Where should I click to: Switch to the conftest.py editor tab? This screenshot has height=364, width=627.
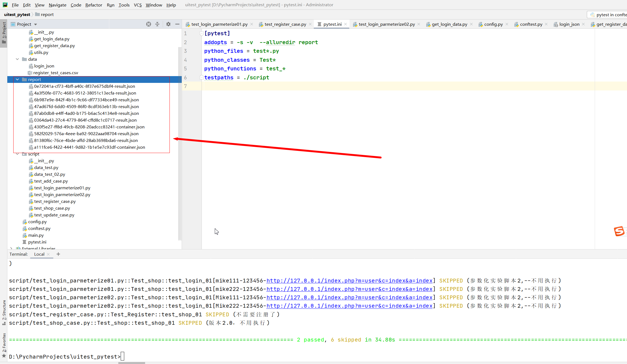click(531, 24)
